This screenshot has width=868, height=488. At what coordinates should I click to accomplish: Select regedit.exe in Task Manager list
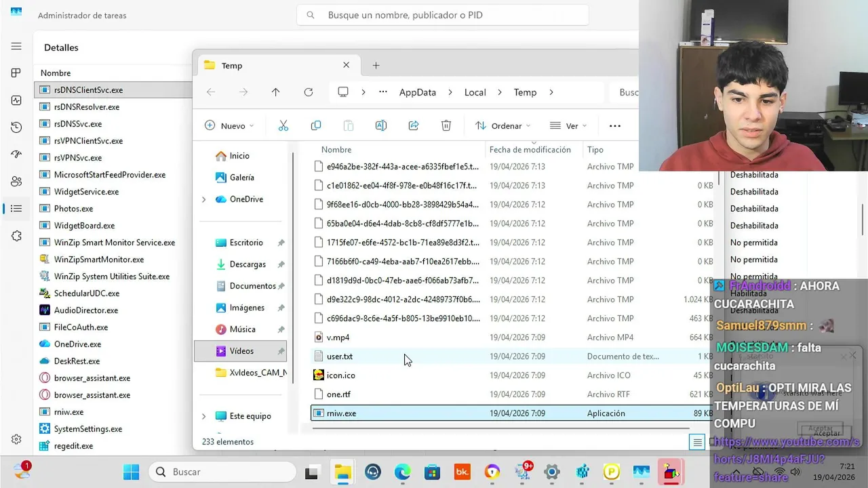[x=73, y=446]
